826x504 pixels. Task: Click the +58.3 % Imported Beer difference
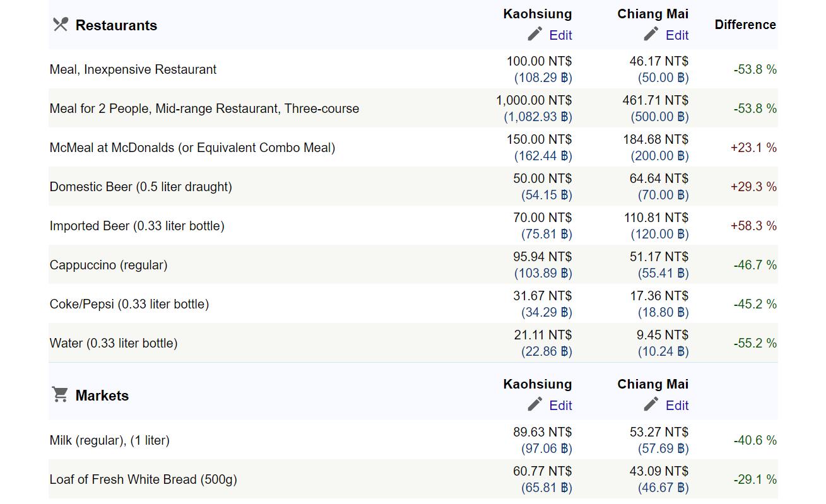click(x=753, y=226)
